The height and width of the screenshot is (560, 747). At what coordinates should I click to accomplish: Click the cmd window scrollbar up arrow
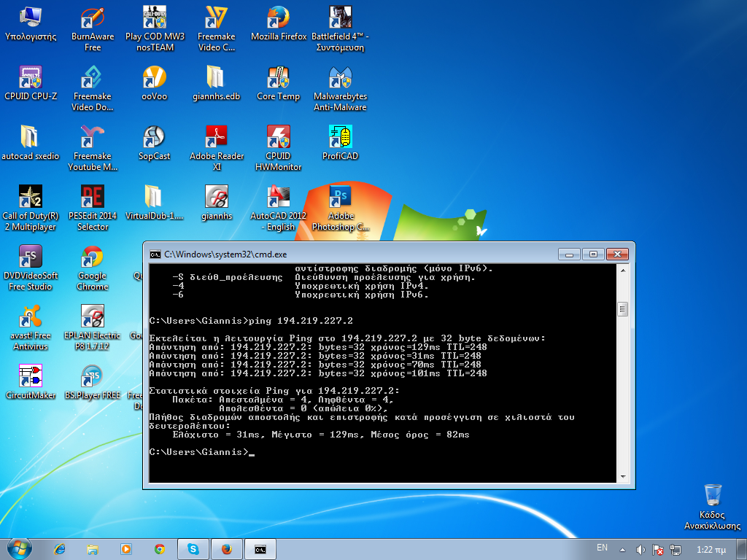tap(622, 271)
